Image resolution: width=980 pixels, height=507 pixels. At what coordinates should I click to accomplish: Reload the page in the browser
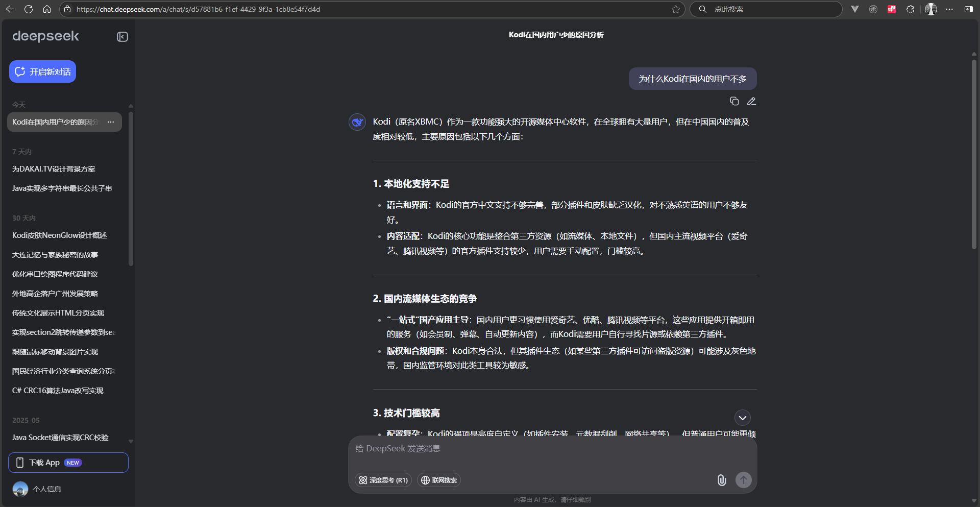coord(29,9)
